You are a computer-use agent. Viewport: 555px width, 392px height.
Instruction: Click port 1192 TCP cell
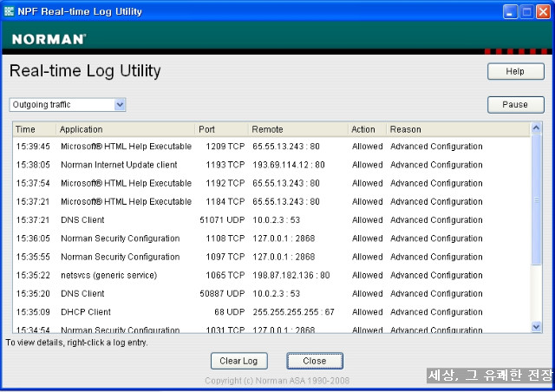(225, 183)
